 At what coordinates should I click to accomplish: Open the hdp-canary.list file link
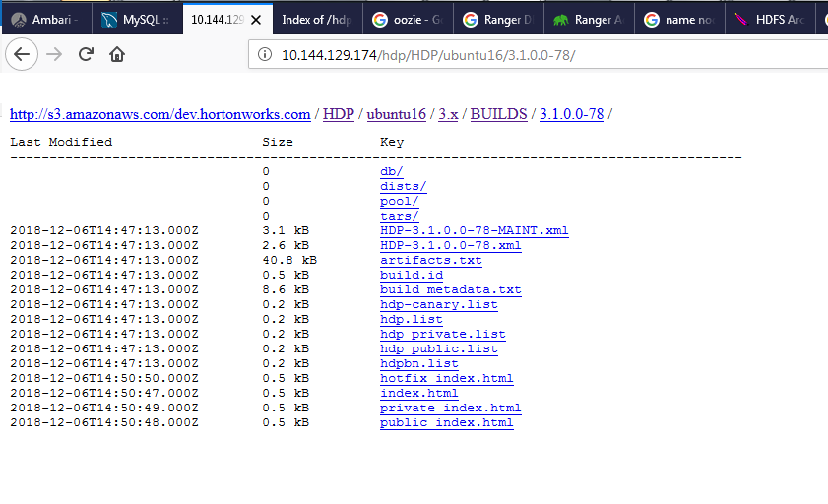(x=439, y=304)
